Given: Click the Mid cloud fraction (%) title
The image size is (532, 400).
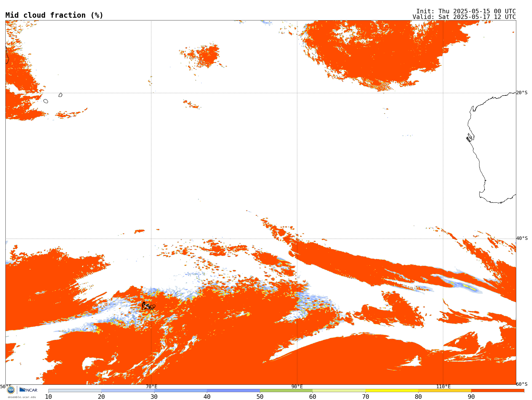Looking at the screenshot, I should (54, 15).
